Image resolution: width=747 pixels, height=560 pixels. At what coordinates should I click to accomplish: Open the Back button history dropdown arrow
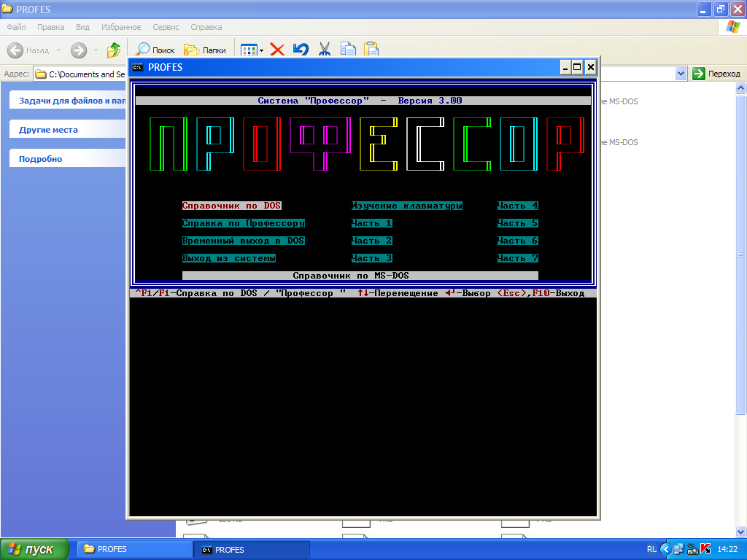[x=58, y=50]
